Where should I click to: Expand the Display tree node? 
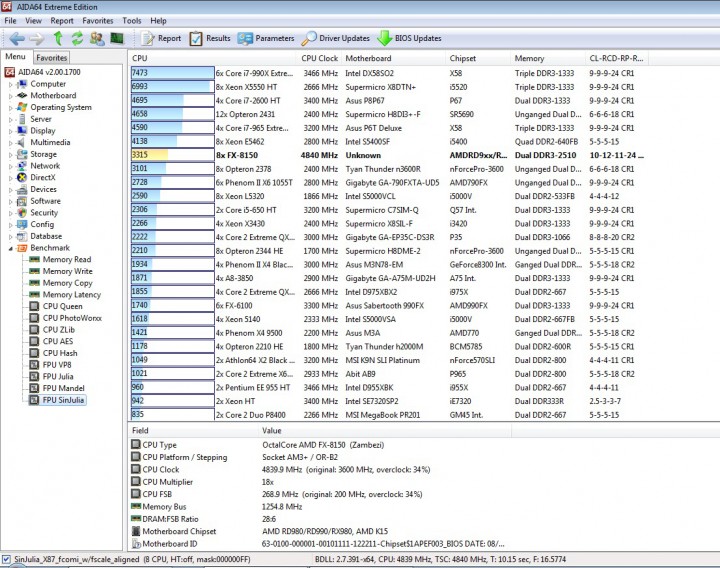pos(10,131)
